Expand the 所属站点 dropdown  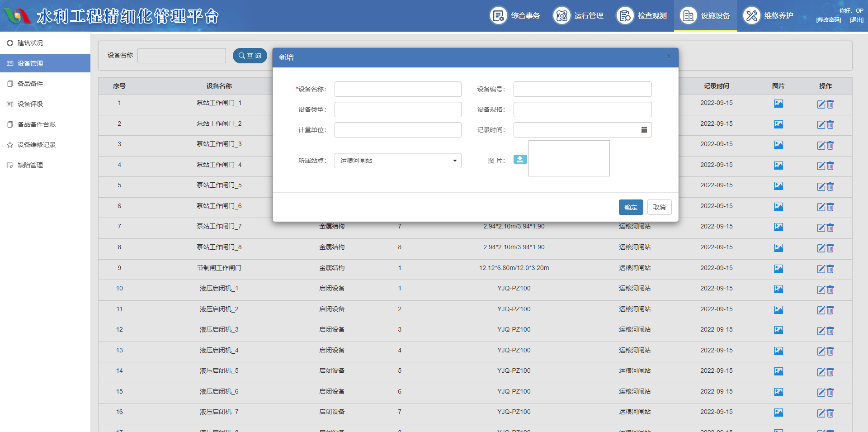[x=397, y=161]
